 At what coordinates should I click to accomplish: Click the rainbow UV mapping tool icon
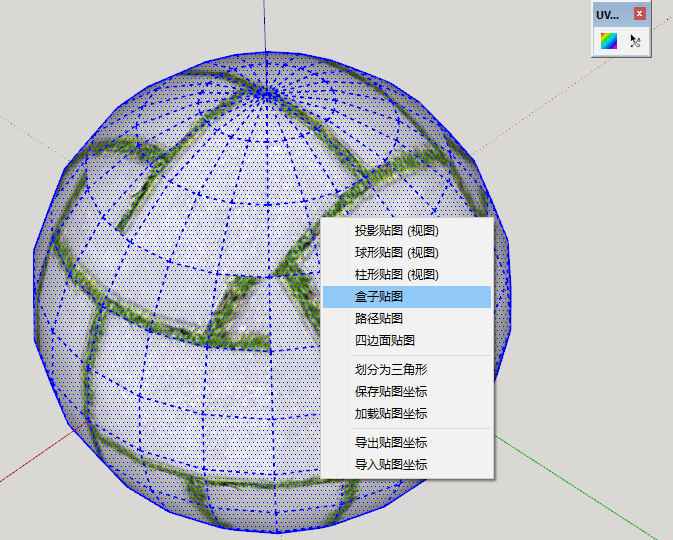click(x=608, y=41)
